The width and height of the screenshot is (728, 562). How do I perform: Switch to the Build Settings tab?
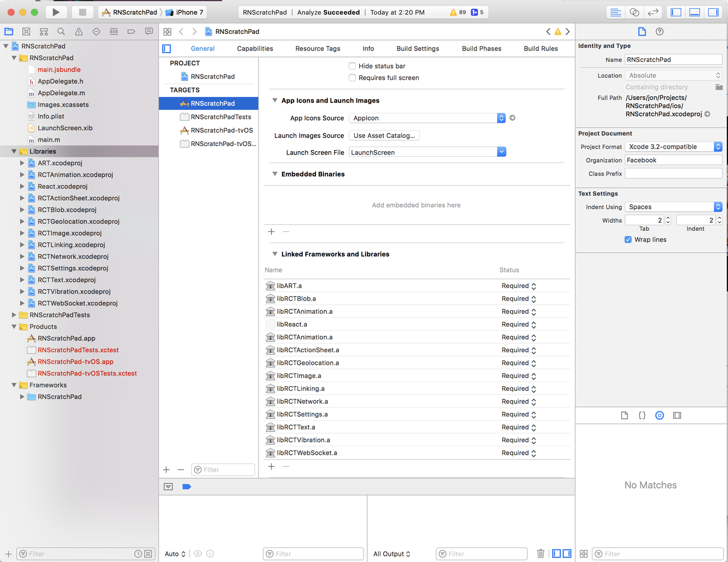418,49
